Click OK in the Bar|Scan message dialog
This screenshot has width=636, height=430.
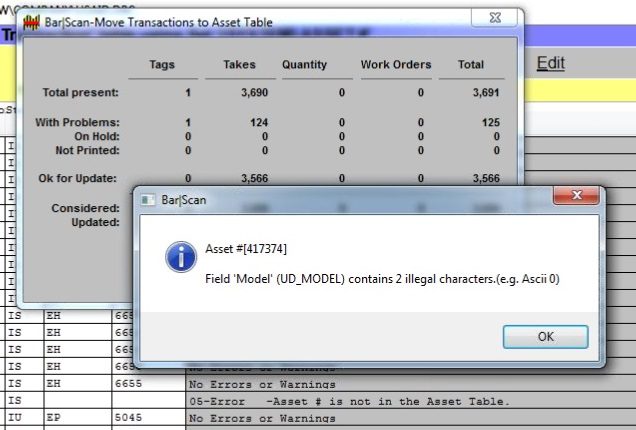(x=546, y=337)
